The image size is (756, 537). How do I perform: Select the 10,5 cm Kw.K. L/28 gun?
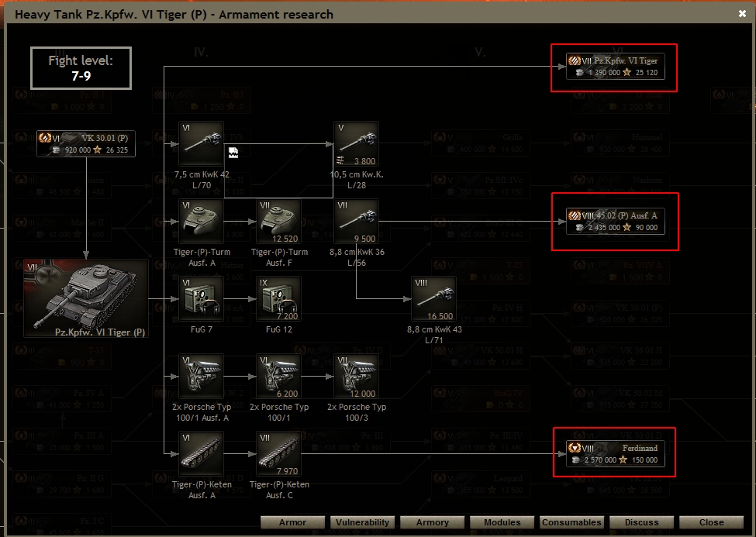(357, 143)
